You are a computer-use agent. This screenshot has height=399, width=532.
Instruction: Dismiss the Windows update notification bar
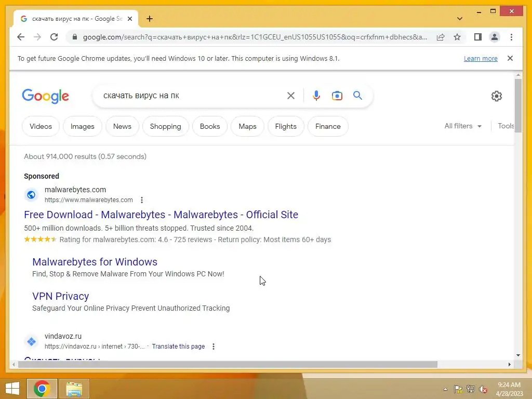click(510, 58)
